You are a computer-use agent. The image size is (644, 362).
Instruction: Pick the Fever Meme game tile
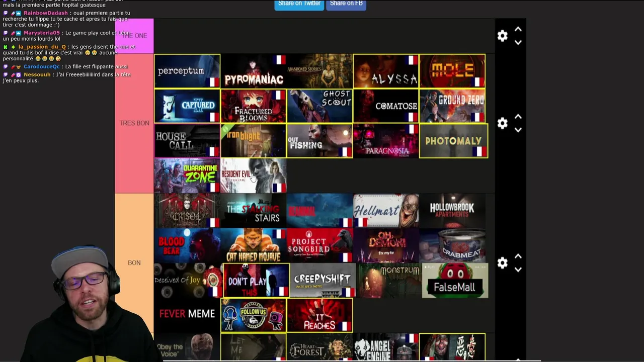pos(187,315)
